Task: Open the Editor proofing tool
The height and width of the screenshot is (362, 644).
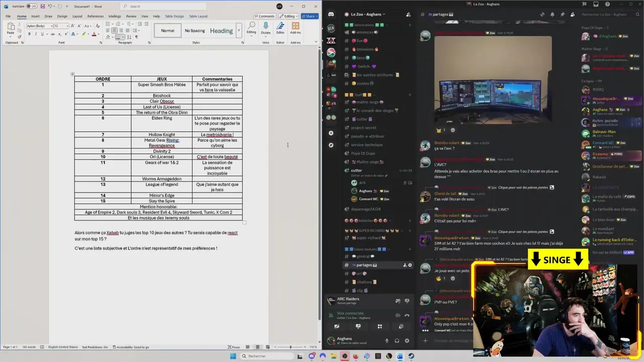Action: point(280,28)
